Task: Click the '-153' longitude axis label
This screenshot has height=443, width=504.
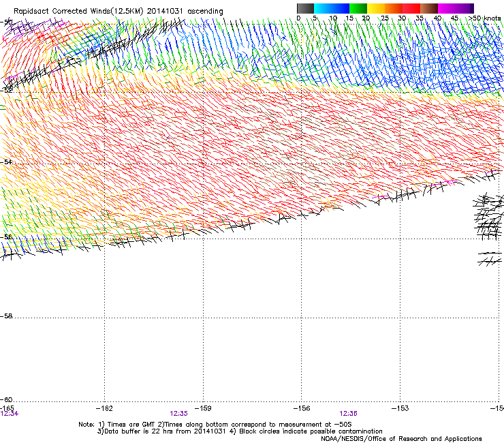Action: pyautogui.click(x=400, y=408)
